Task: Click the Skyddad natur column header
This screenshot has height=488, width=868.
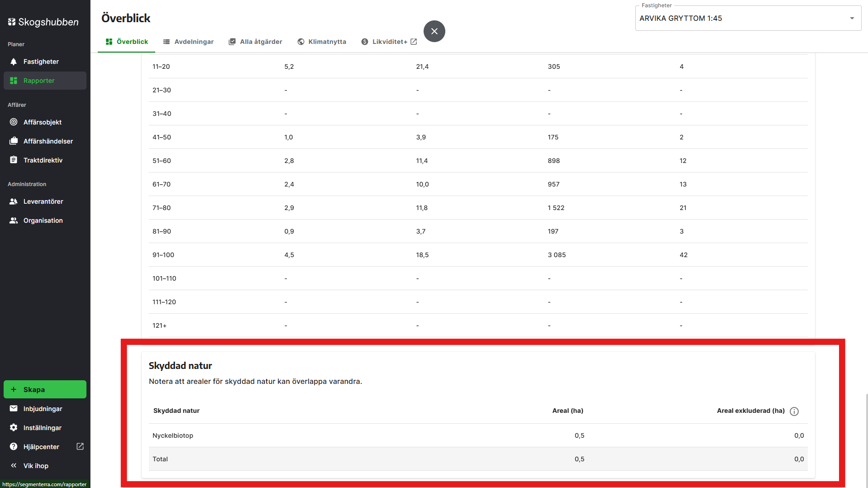Action: coord(176,411)
